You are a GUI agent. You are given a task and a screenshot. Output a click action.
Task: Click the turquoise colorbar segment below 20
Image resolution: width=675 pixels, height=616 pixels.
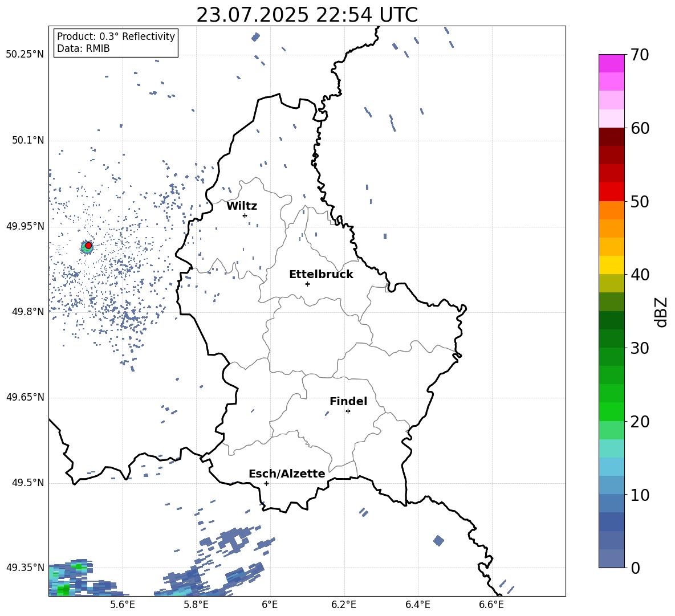612,448
